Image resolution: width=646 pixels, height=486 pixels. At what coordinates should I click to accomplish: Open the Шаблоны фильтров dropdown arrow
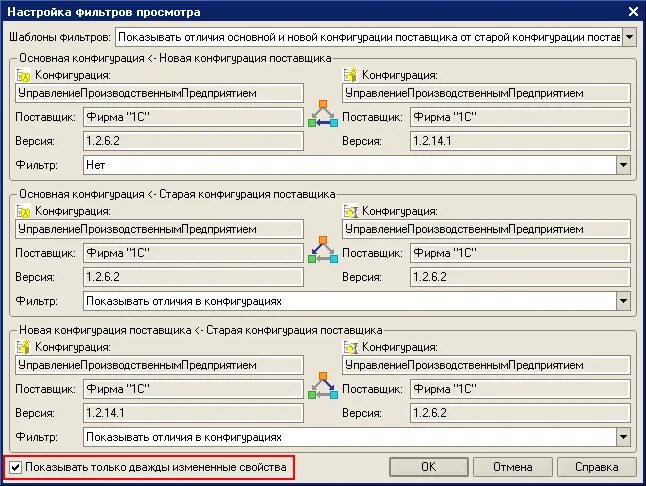tap(629, 37)
